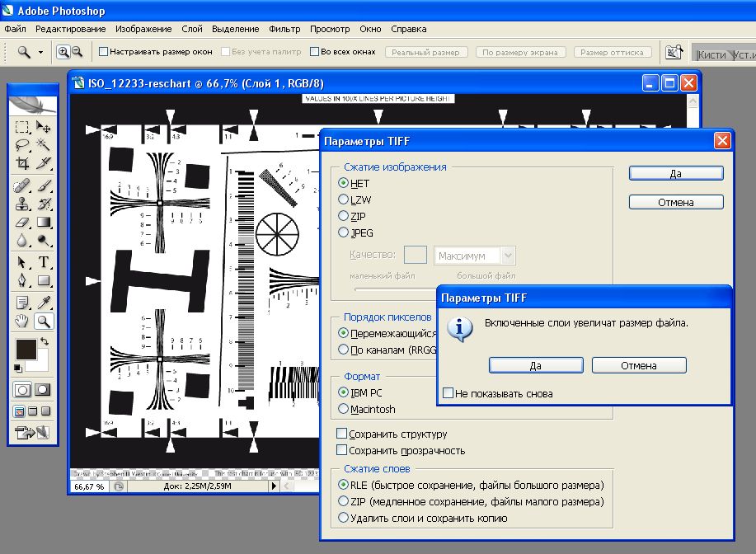
Task: Open the Изображение menu
Action: click(143, 29)
